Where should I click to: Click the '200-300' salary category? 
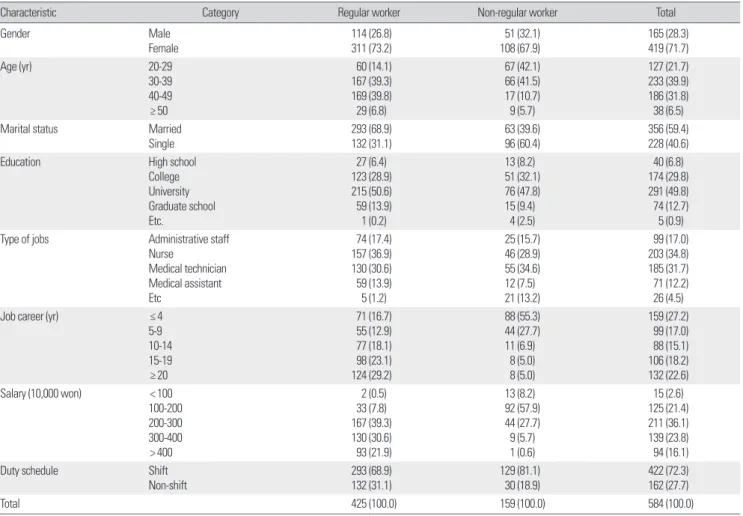tap(165, 423)
